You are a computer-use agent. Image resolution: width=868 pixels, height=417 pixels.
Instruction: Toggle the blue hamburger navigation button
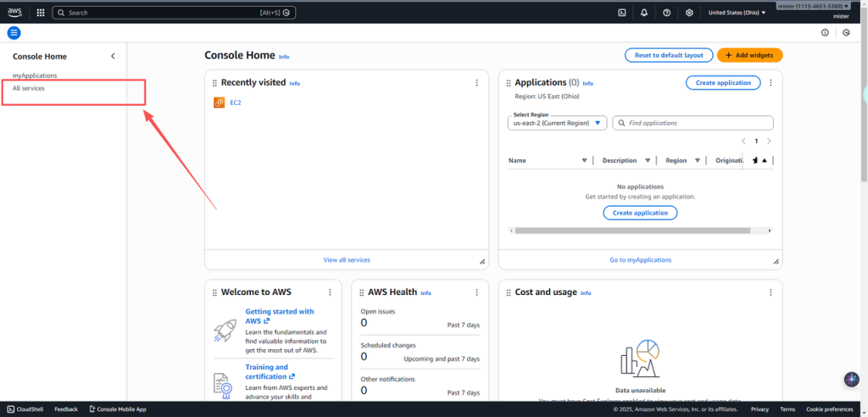(14, 33)
